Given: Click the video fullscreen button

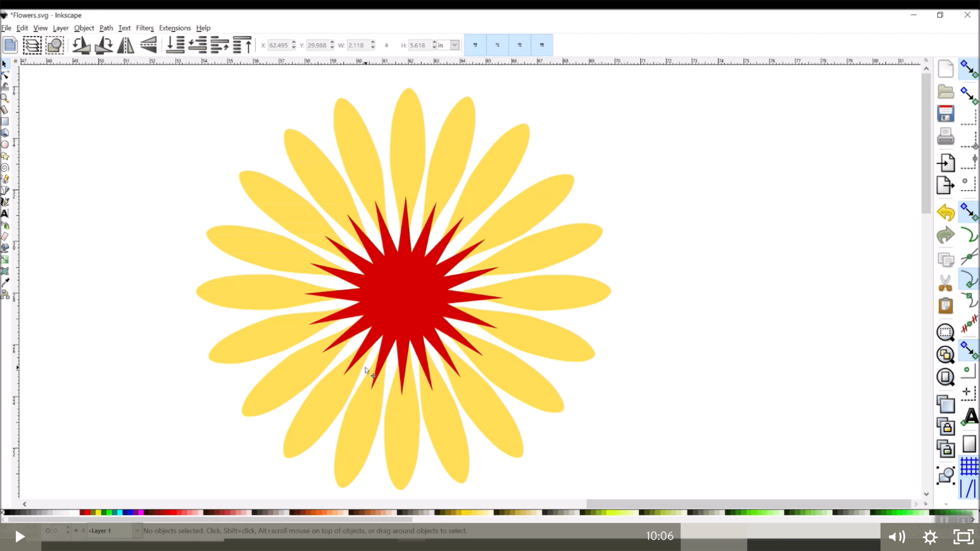Looking at the screenshot, I should pyautogui.click(x=963, y=537).
